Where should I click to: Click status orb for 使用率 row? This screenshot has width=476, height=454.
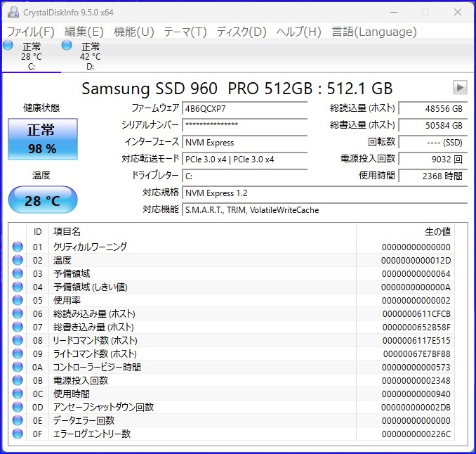pyautogui.click(x=18, y=300)
